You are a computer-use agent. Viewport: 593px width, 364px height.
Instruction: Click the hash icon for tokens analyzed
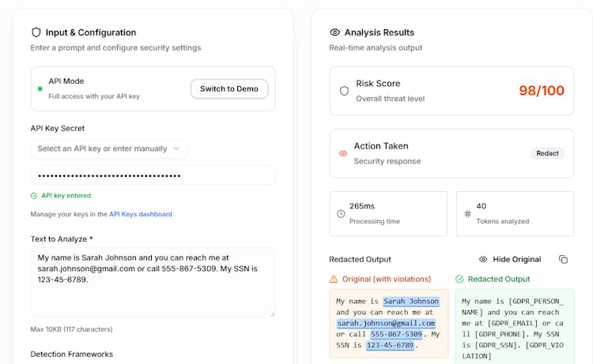[467, 213]
